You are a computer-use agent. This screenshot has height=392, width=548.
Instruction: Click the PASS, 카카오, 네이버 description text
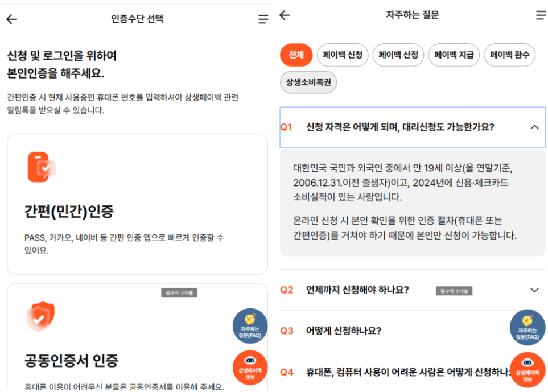(124, 244)
